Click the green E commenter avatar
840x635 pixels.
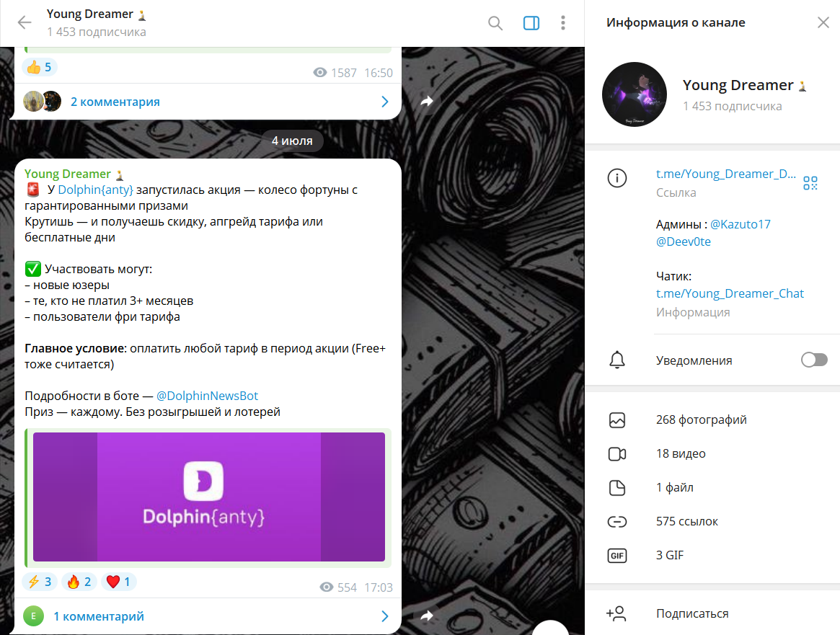pyautogui.click(x=33, y=616)
